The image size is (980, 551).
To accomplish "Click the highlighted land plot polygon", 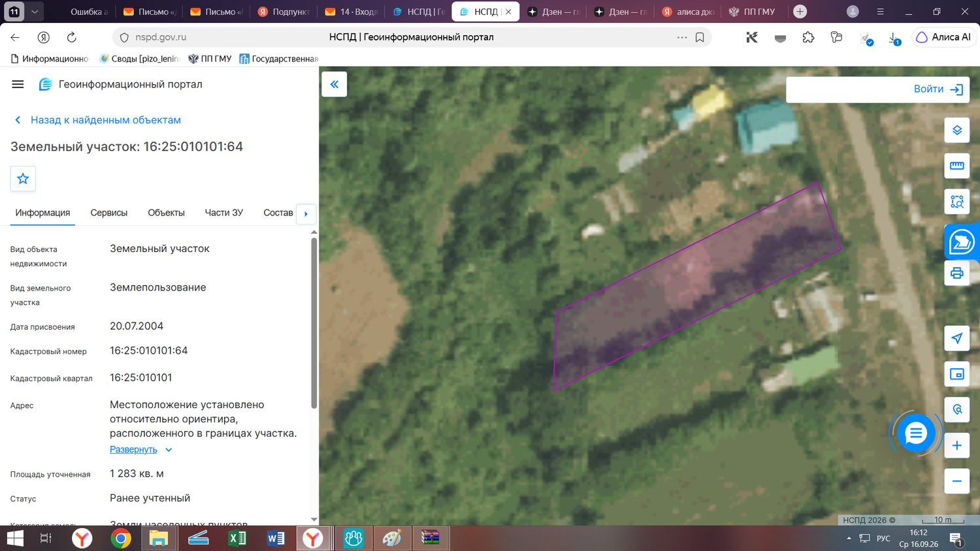I will click(697, 287).
